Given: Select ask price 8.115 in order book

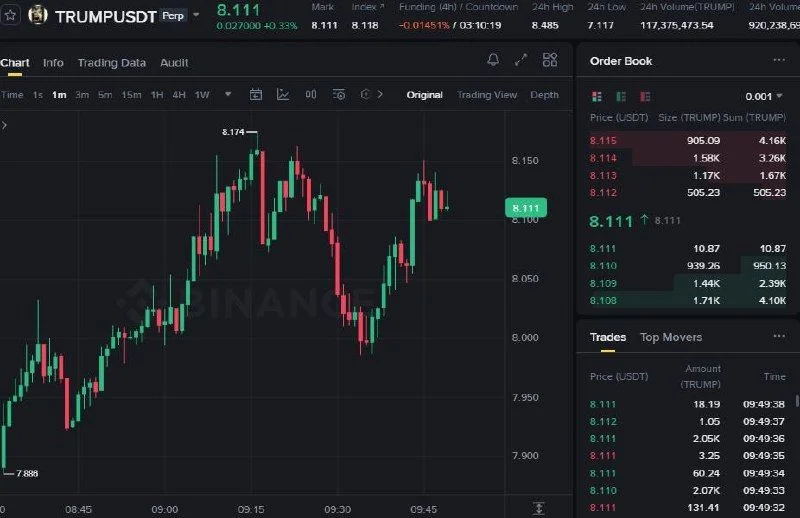Looking at the screenshot, I should pyautogui.click(x=603, y=140).
